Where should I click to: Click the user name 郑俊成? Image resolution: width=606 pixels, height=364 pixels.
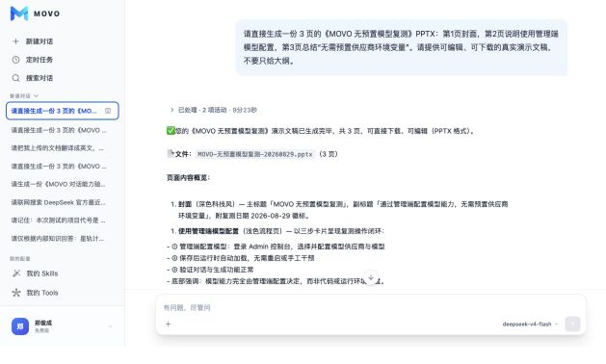[x=43, y=323]
